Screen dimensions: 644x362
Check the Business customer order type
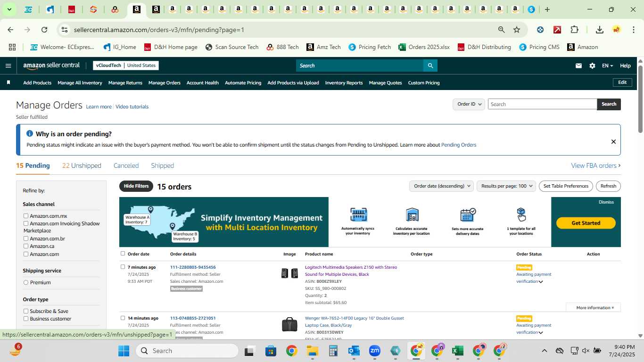(x=26, y=319)
